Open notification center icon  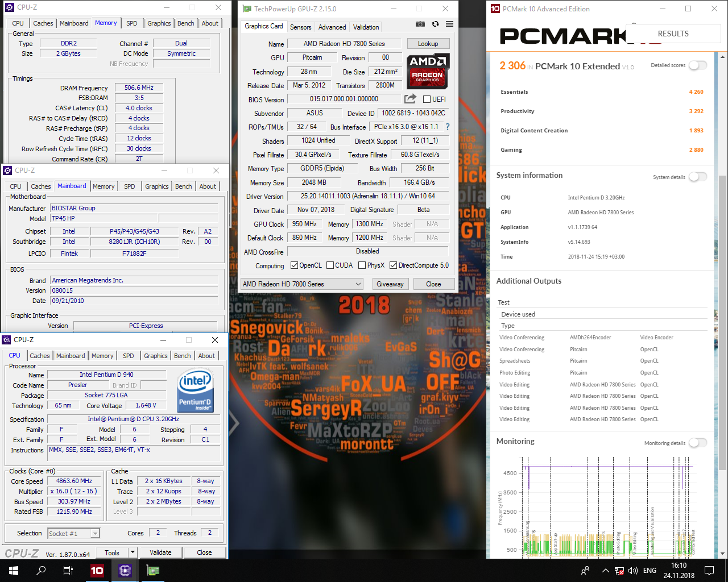point(709,570)
